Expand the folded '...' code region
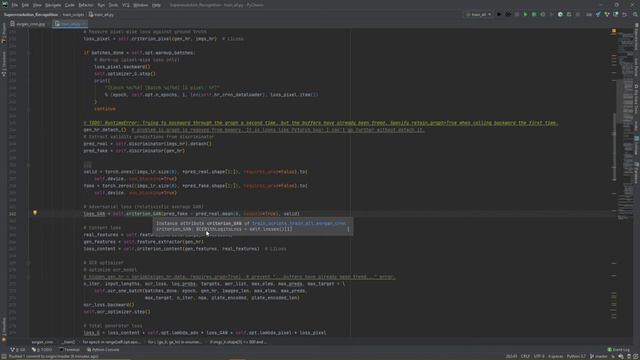This screenshot has width=640, height=360. (87, 164)
